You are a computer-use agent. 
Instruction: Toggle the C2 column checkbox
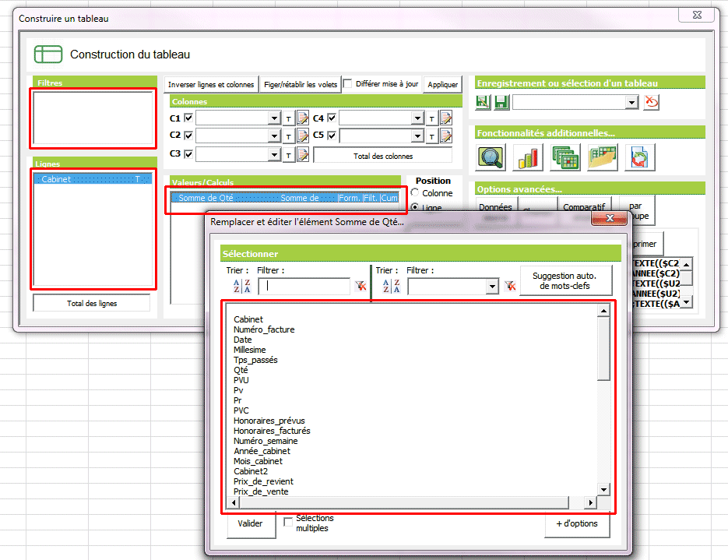coord(188,135)
